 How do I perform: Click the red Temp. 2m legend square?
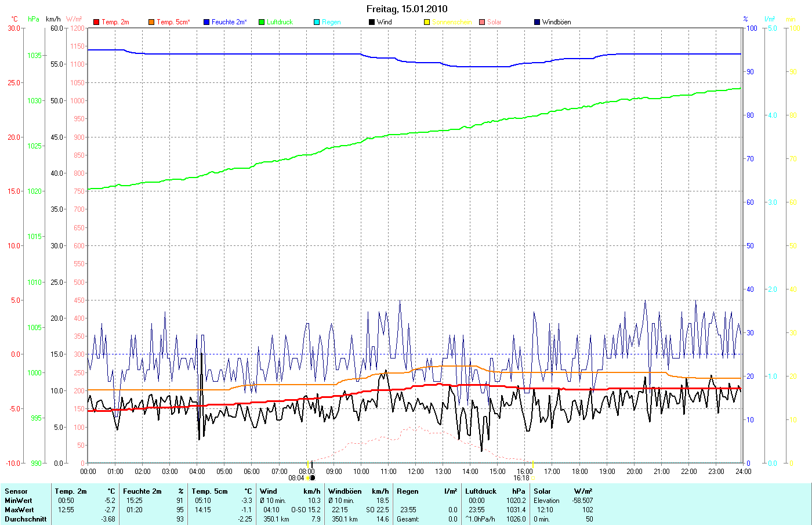pos(96,22)
